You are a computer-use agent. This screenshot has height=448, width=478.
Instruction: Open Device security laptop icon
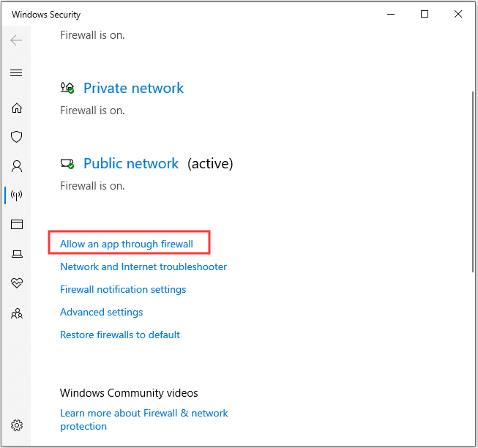click(x=17, y=254)
